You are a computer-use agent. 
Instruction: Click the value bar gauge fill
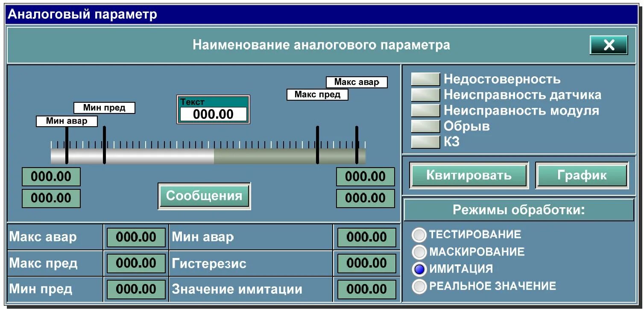coord(132,156)
